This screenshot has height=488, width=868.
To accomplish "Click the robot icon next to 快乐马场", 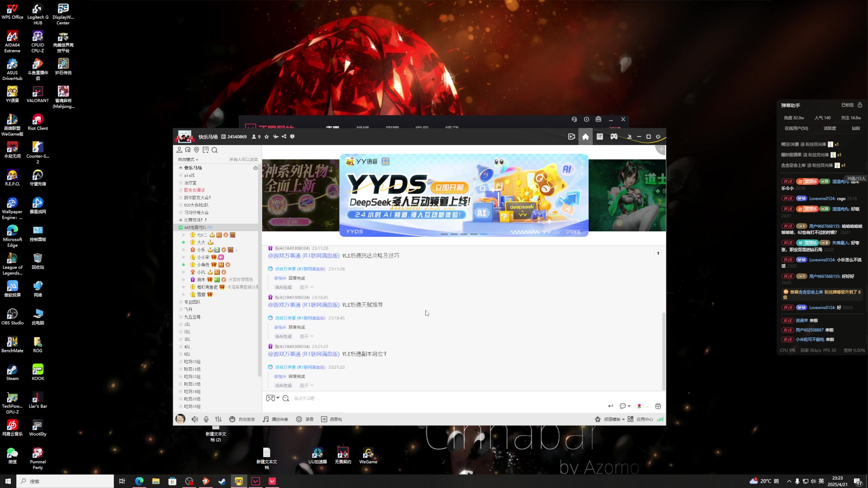I will pos(255,168).
